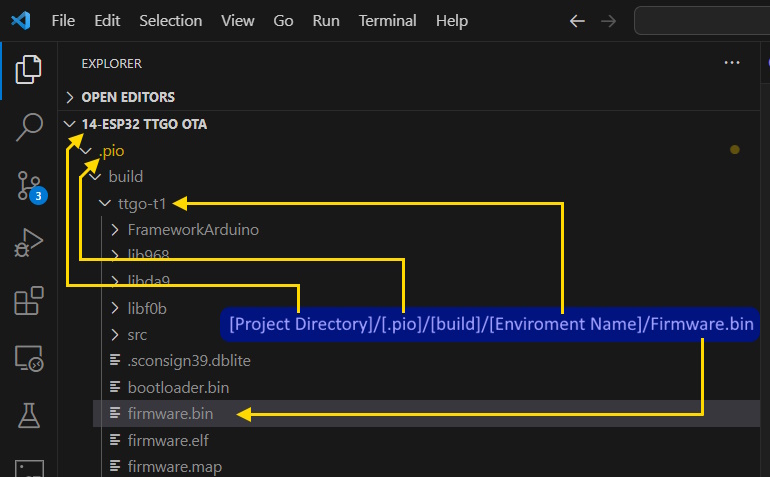This screenshot has height=477, width=770.
Task: Open the Help menu
Action: (452, 21)
